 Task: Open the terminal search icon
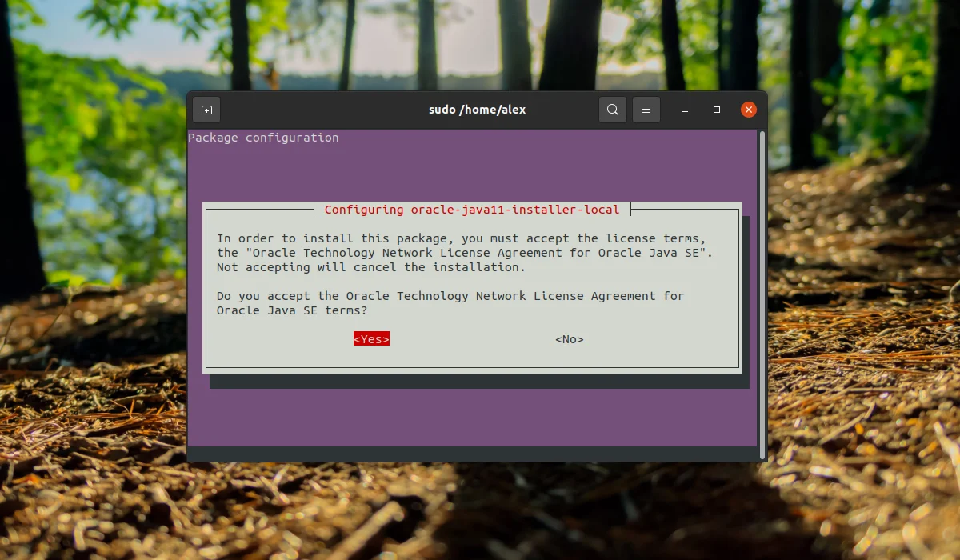[x=613, y=110]
